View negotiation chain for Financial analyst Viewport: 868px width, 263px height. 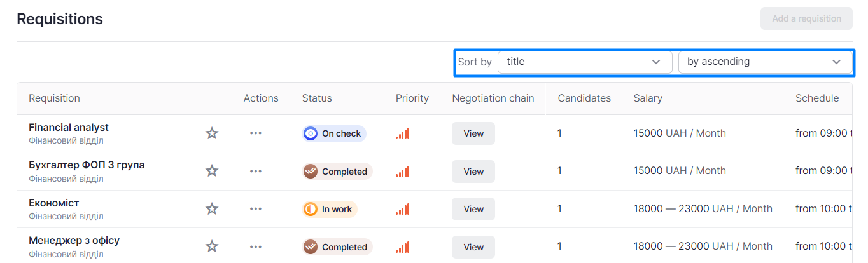click(473, 133)
